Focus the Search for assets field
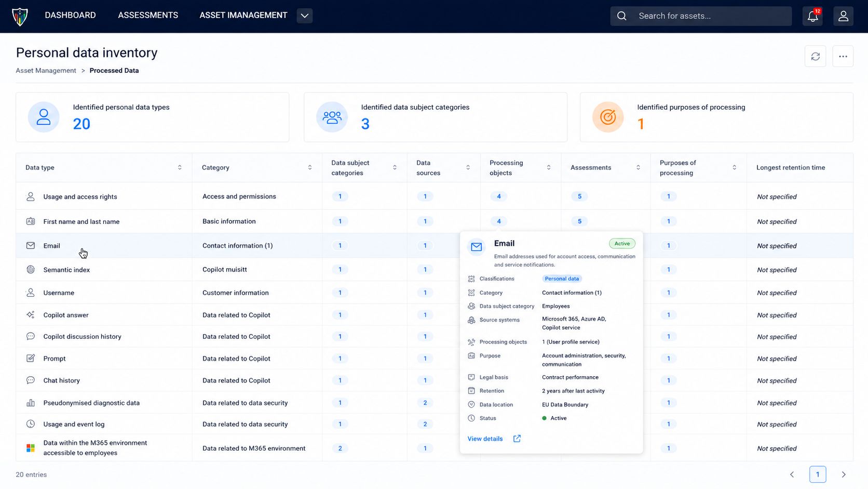This screenshot has width=868, height=489. click(x=701, y=16)
